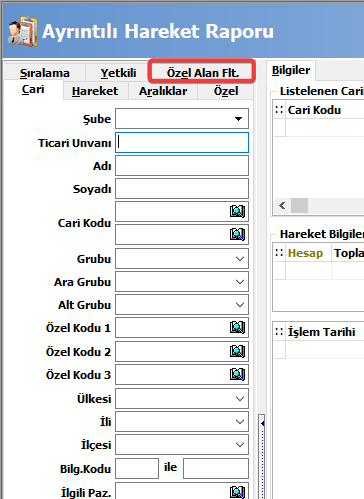364x499 pixels.
Task: Switch to the Hareket tab
Action: point(95,91)
